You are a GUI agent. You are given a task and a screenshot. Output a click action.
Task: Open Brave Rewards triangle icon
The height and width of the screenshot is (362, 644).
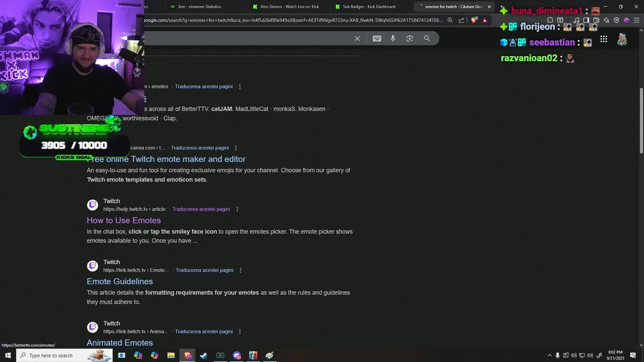tap(485, 20)
